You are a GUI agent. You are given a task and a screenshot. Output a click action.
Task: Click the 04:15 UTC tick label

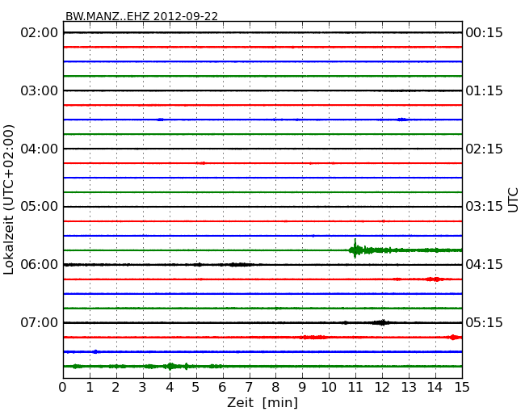click(x=484, y=265)
